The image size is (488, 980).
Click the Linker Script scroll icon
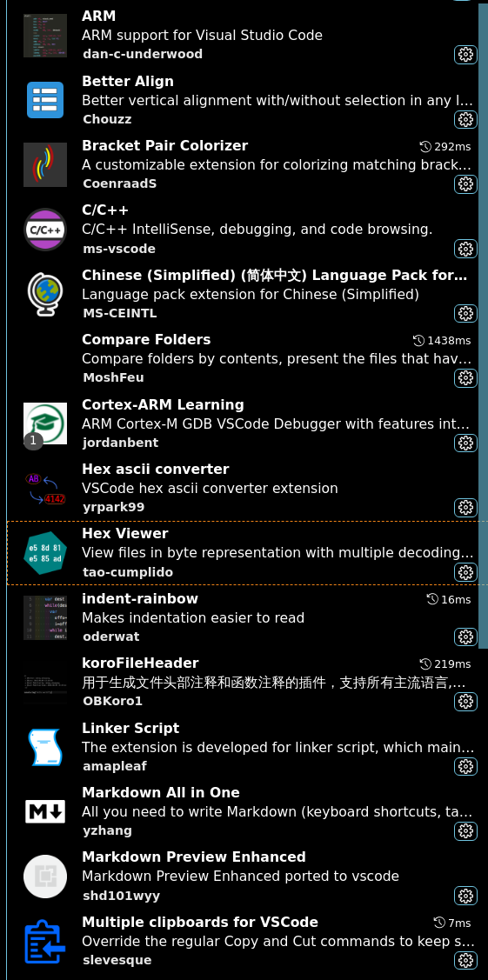tap(45, 747)
